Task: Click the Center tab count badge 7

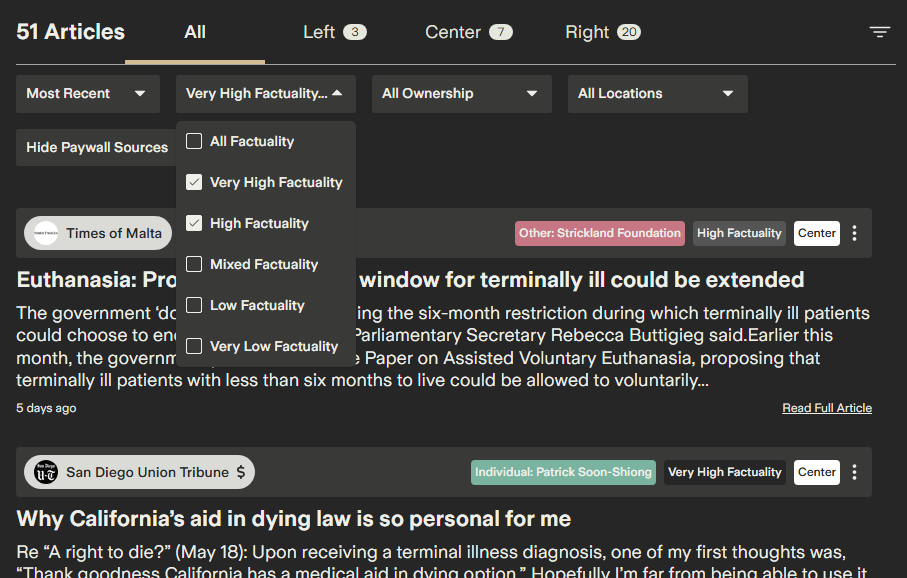Action: (x=501, y=32)
